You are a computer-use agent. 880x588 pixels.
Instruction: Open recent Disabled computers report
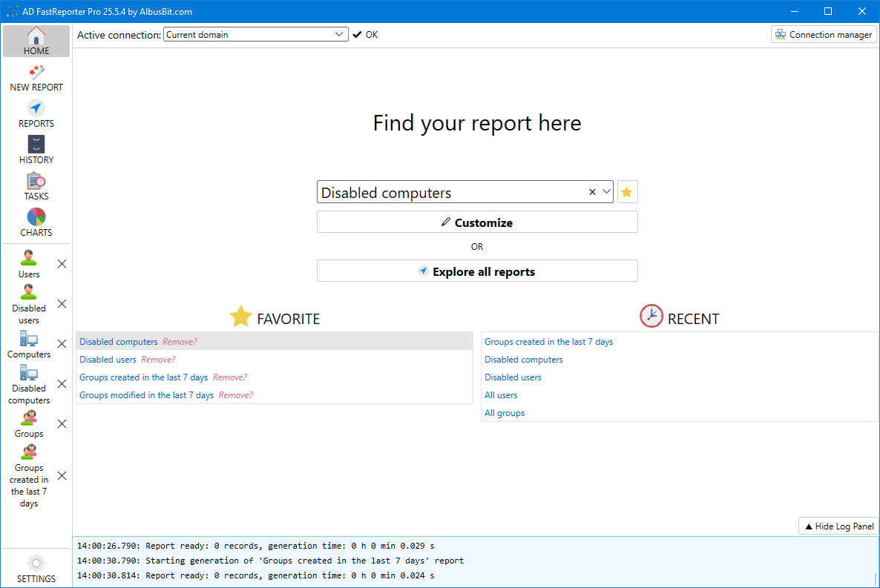tap(524, 359)
